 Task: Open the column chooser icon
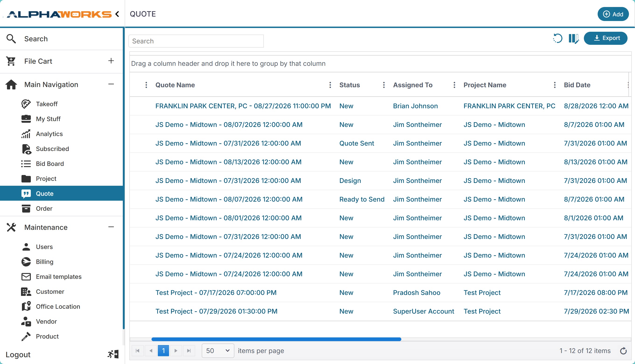tap(573, 38)
